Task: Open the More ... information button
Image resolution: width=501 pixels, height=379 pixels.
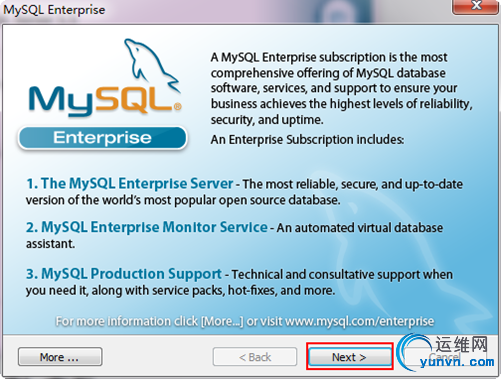Action: (x=60, y=357)
